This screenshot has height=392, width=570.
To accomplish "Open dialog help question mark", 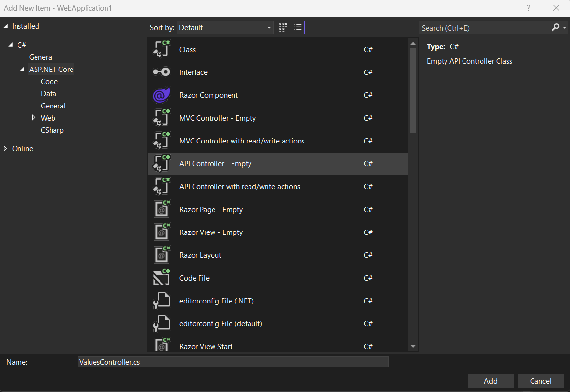I will (528, 8).
